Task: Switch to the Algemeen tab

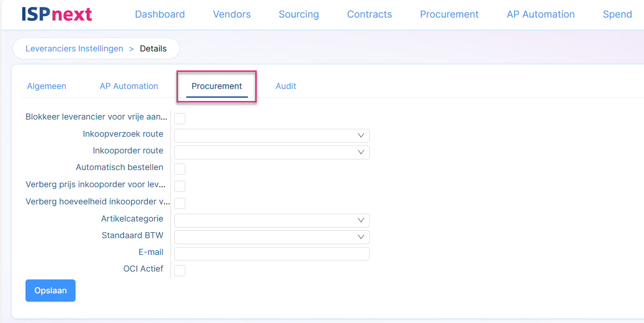Action: (x=47, y=86)
